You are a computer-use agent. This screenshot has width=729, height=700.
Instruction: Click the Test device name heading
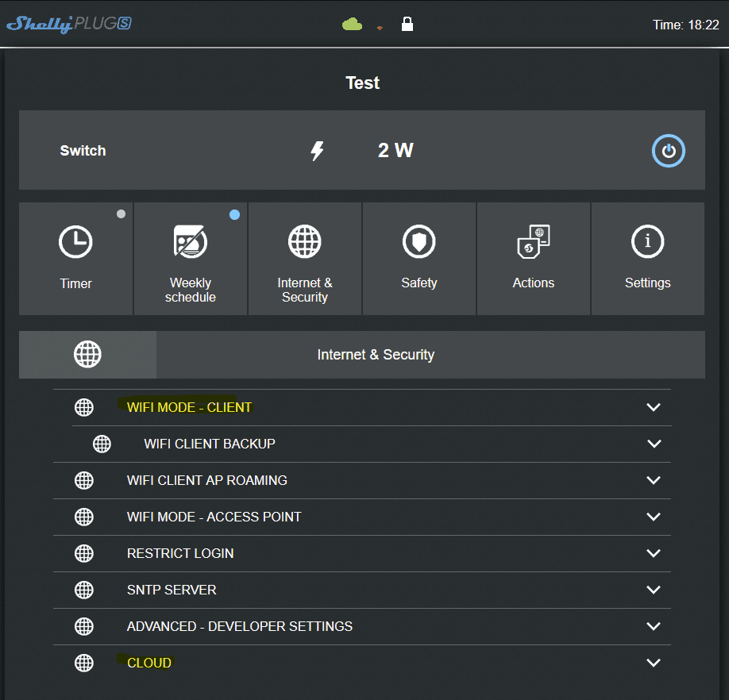click(x=363, y=83)
